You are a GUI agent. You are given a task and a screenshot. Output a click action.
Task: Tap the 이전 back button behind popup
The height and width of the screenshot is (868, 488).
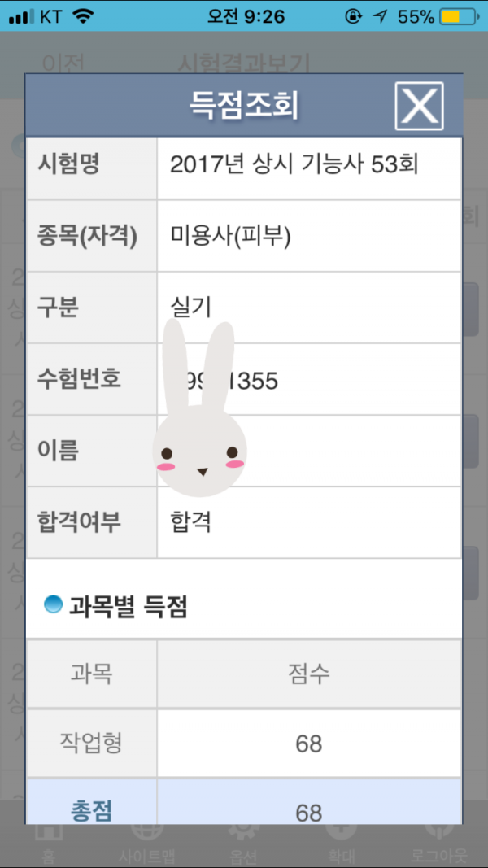coord(63,62)
